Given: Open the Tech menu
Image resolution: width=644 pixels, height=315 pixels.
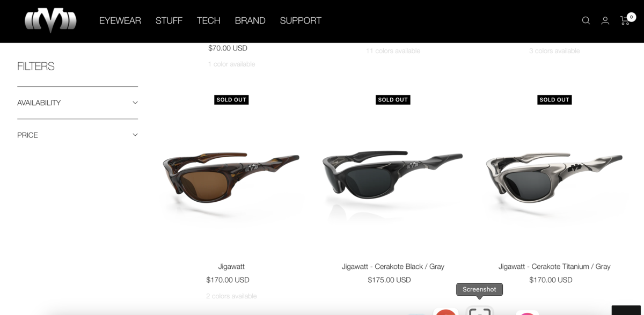Looking at the screenshot, I should click(x=209, y=20).
